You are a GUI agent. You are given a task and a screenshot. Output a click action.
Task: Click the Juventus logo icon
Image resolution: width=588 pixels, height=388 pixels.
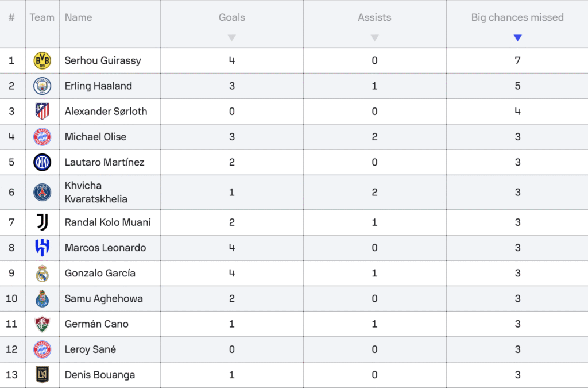coord(42,222)
